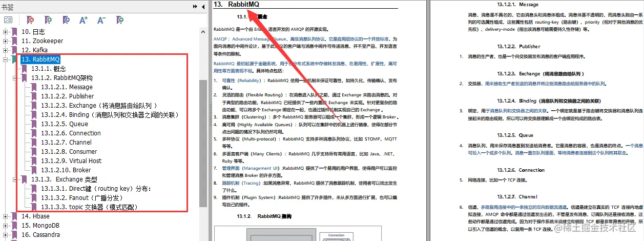Collapse the bookmarks panel with triangle arrow

203,6
